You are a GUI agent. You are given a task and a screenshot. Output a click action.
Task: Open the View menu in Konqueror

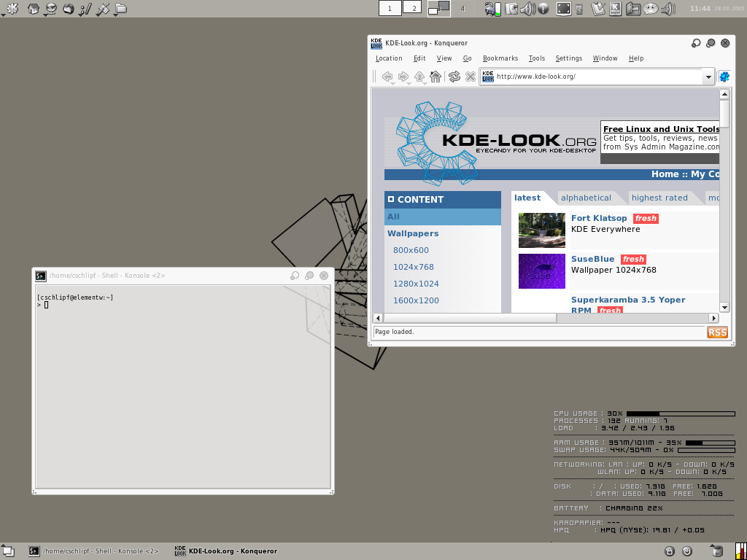pyautogui.click(x=444, y=58)
